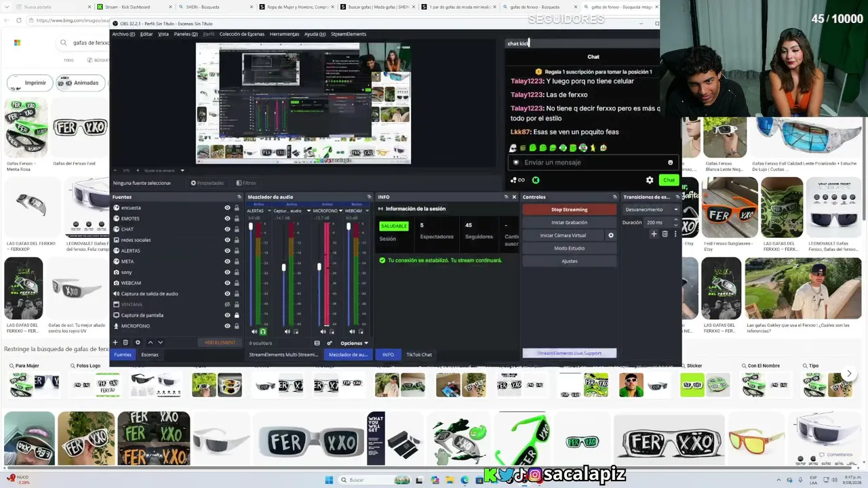
Task: Show the hidden VENTANA source
Action: (x=227, y=304)
